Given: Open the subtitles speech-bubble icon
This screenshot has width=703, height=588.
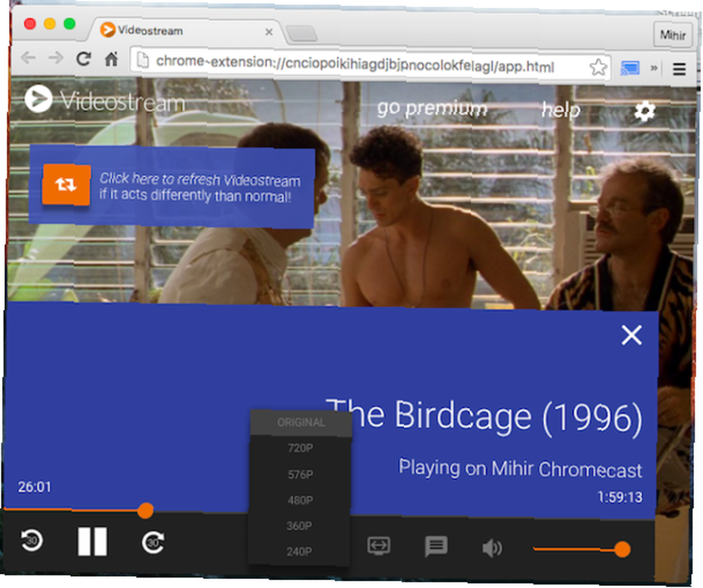Looking at the screenshot, I should pyautogui.click(x=436, y=547).
